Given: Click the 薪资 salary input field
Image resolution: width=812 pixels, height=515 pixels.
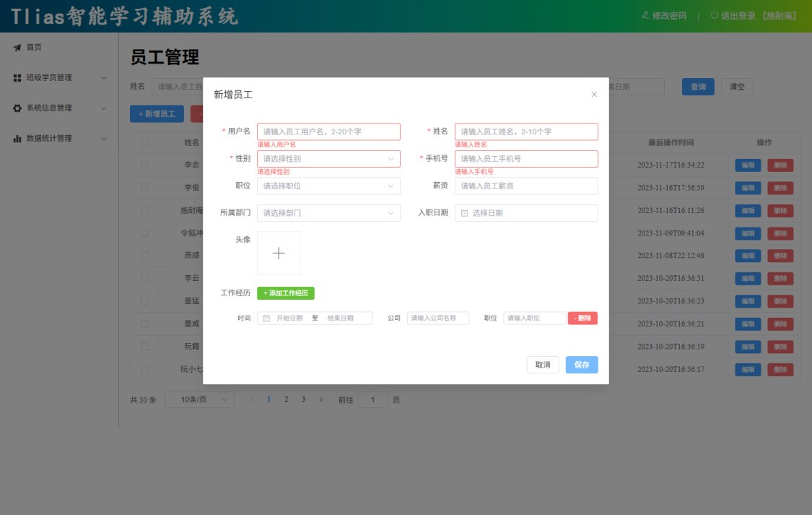Looking at the screenshot, I should (x=526, y=186).
